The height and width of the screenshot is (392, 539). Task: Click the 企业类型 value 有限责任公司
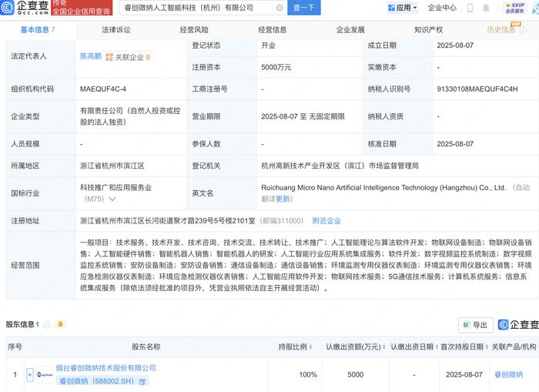130,116
